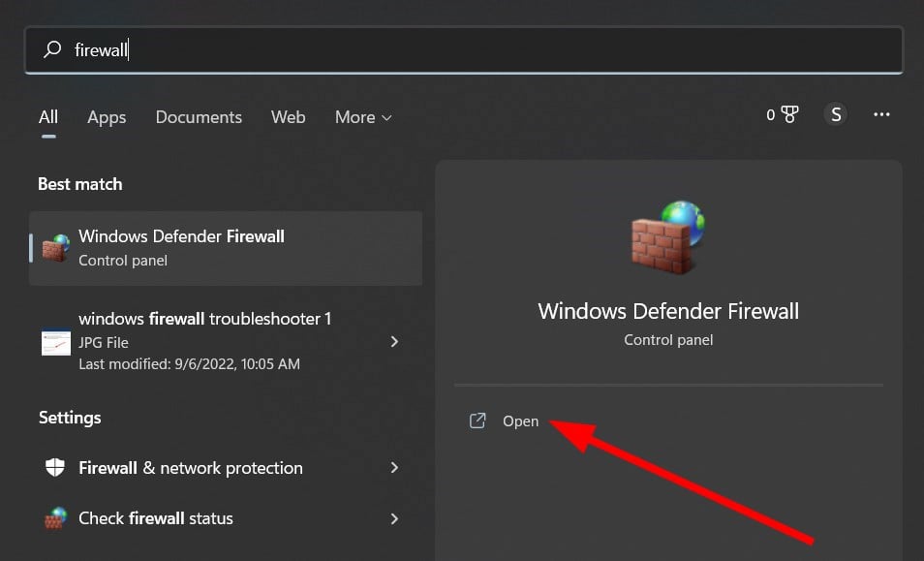This screenshot has height=561, width=924.
Task: Open the S user account avatar
Action: (x=835, y=114)
